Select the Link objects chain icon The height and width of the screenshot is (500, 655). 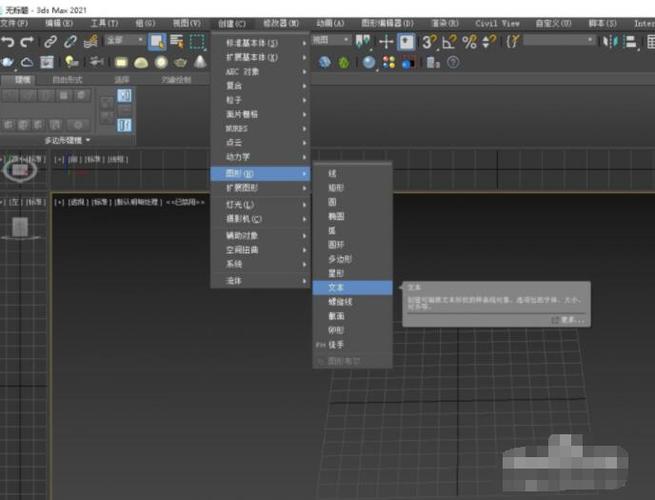coord(51,41)
